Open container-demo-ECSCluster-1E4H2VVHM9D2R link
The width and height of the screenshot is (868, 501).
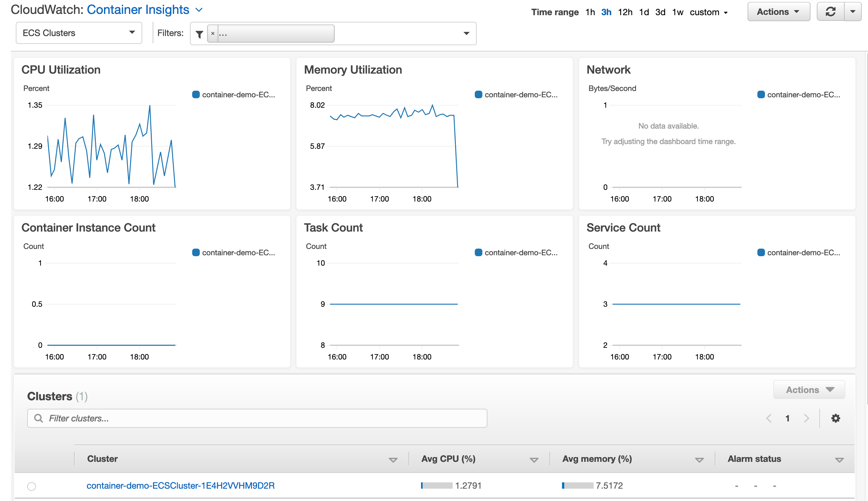(180, 486)
